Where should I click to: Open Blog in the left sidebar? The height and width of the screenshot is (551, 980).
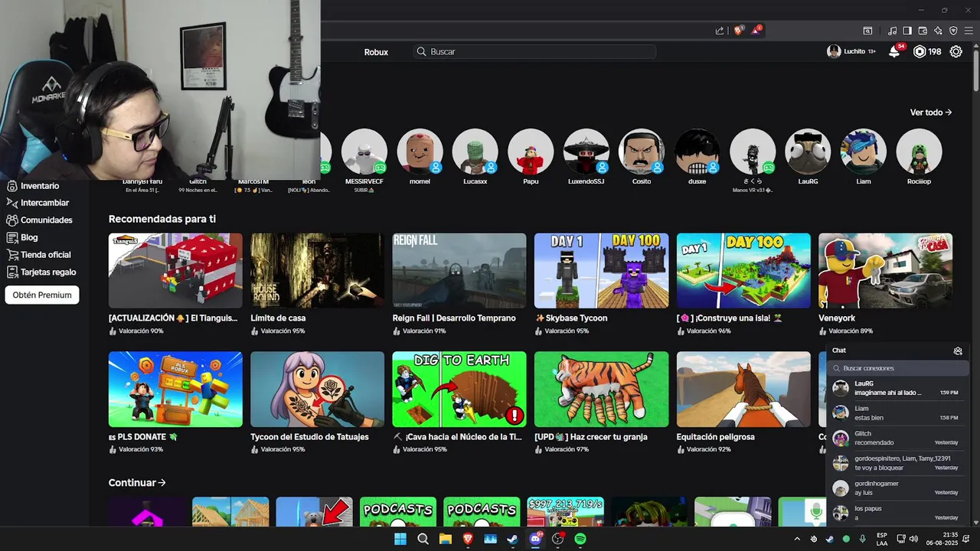[29, 237]
